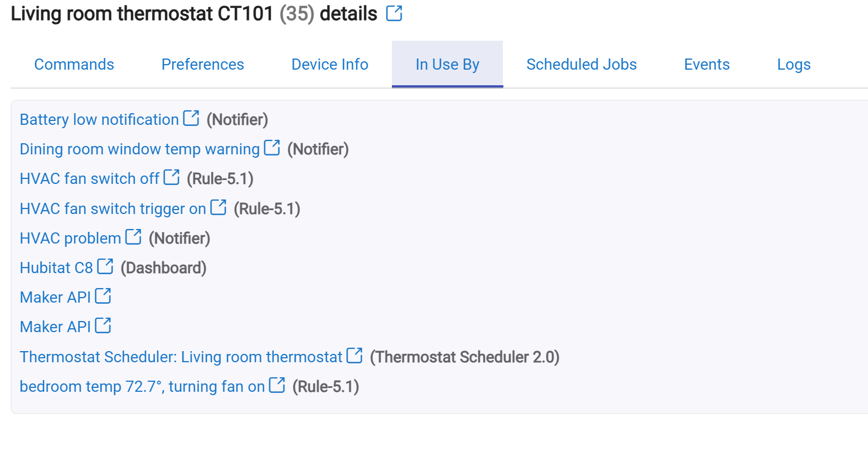The width and height of the screenshot is (868, 457).
Task: Go to the Device Info tab
Action: (330, 65)
